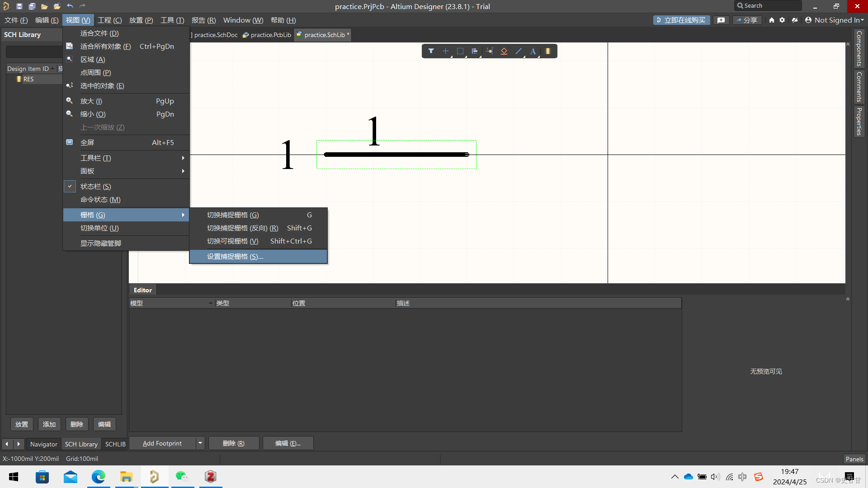Image resolution: width=868 pixels, height=488 pixels.
Task: Toggle the 状态栏 (S) checkmark item
Action: pyautogui.click(x=95, y=186)
